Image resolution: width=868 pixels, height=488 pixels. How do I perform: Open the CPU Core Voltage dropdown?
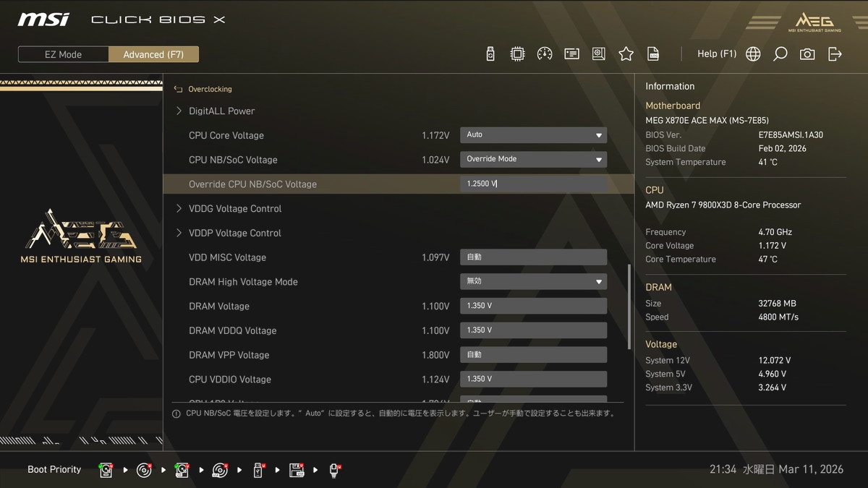(x=533, y=135)
